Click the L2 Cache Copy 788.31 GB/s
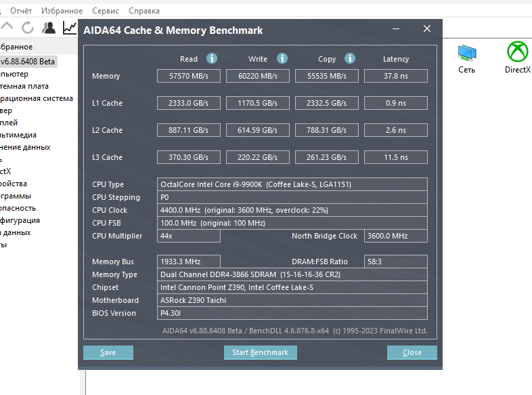 (x=327, y=130)
